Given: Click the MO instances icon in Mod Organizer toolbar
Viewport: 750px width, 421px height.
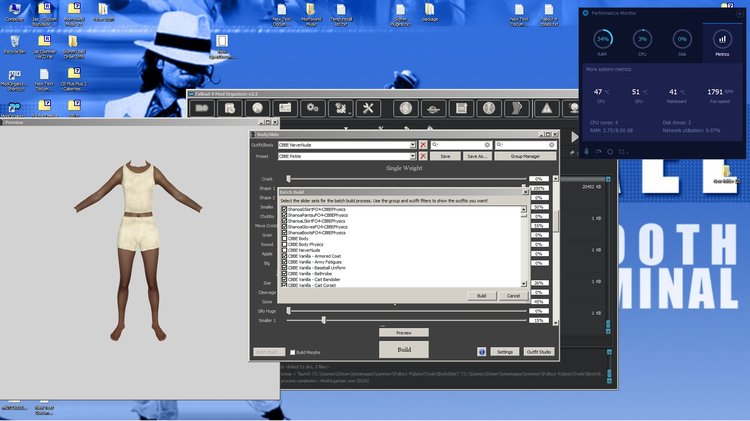Looking at the screenshot, I should 201,109.
